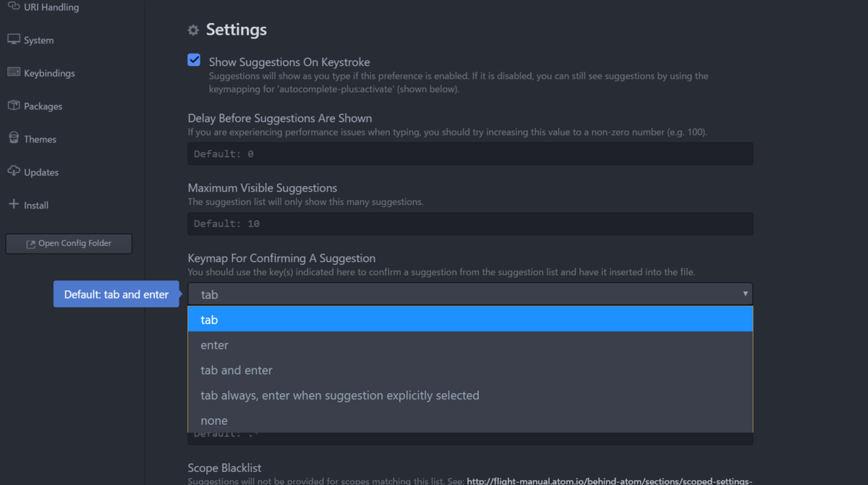Select 'tab' option in dropdown list
This screenshot has width=868, height=485.
click(x=469, y=319)
